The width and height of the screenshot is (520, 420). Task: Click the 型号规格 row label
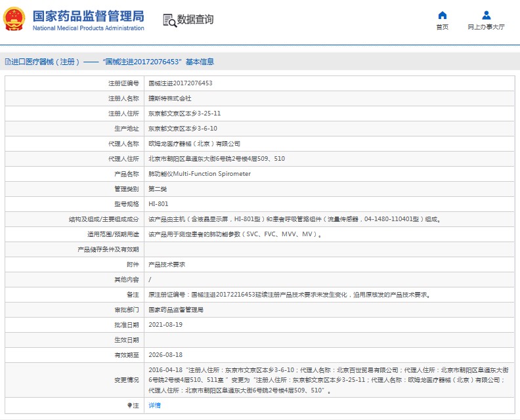point(127,204)
